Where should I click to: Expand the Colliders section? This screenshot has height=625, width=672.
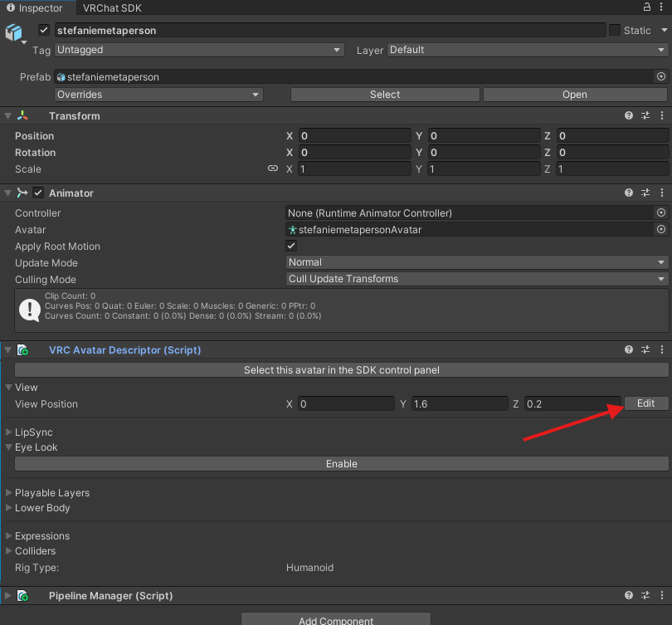tap(8, 551)
